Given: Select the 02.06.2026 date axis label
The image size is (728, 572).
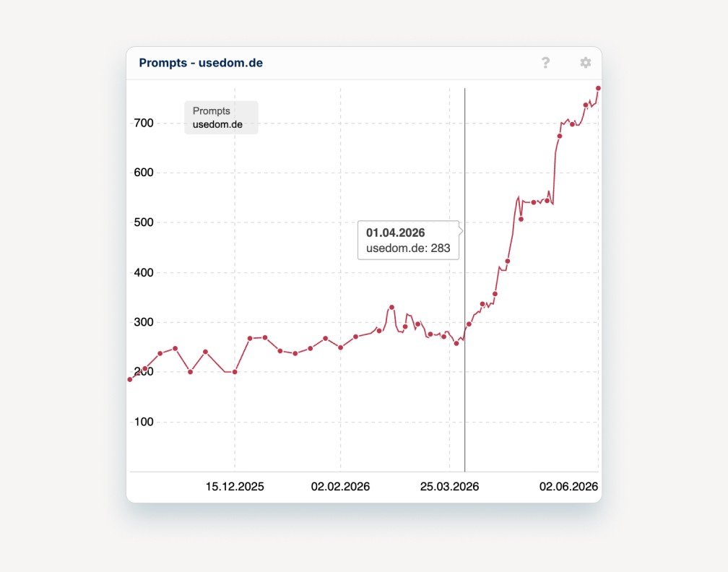Looking at the screenshot, I should coord(568,487).
